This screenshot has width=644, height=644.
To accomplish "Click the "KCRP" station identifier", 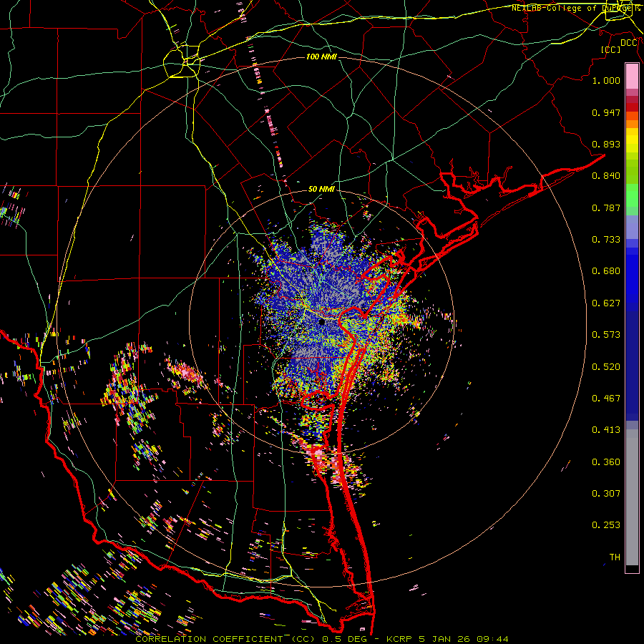I will [x=399, y=639].
